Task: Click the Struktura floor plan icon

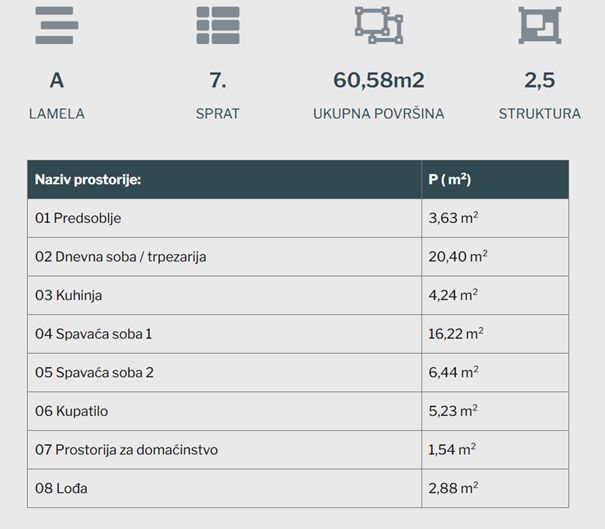Action: click(x=540, y=25)
